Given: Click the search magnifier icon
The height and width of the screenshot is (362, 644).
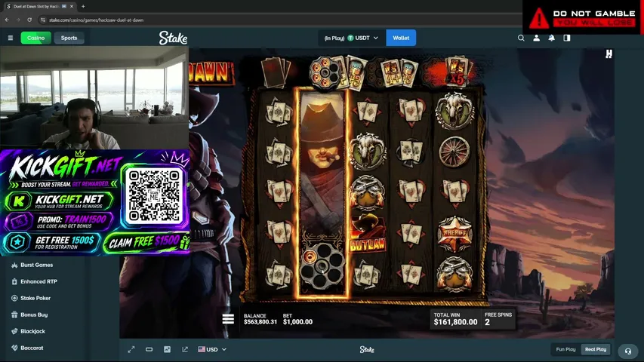Looking at the screenshot, I should click(x=521, y=38).
